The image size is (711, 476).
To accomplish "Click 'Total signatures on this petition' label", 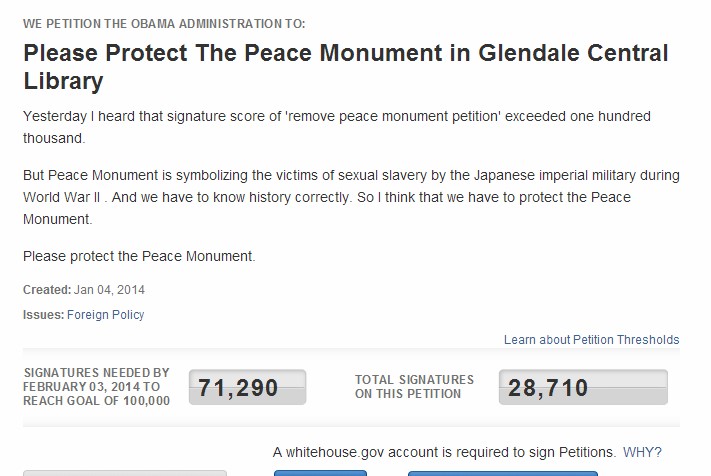I will point(414,387).
